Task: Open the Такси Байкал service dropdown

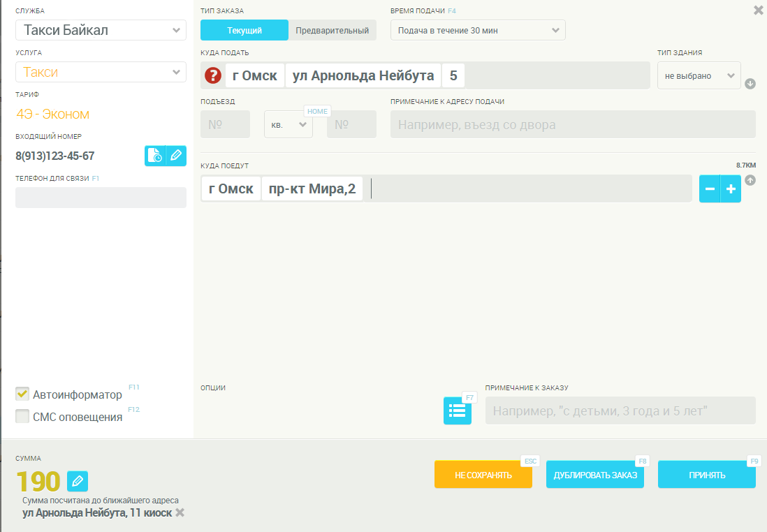Action: (x=101, y=30)
